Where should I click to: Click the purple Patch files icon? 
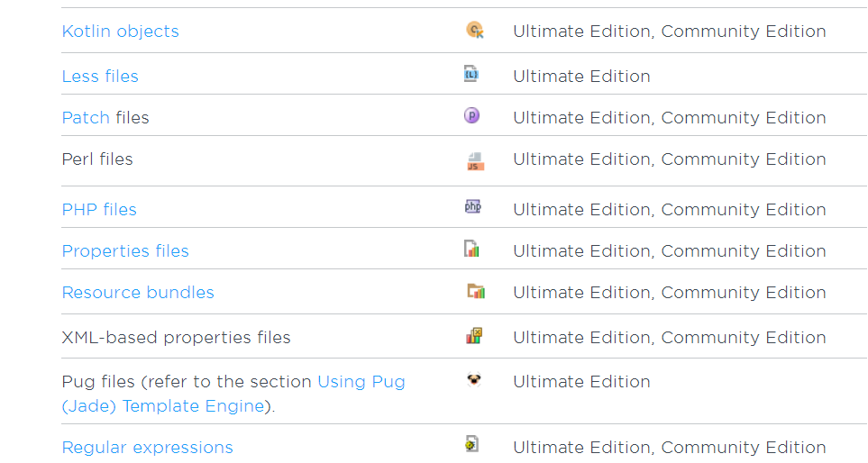coord(471,115)
